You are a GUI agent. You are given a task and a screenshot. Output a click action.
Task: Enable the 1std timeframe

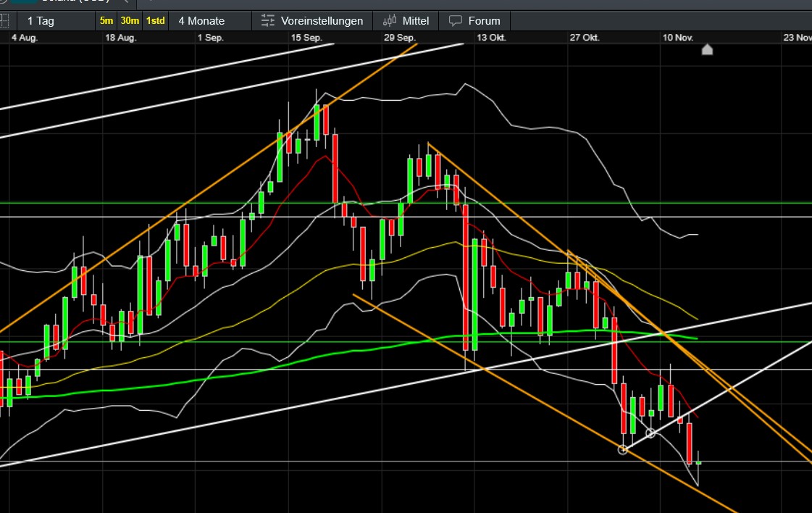click(x=155, y=20)
